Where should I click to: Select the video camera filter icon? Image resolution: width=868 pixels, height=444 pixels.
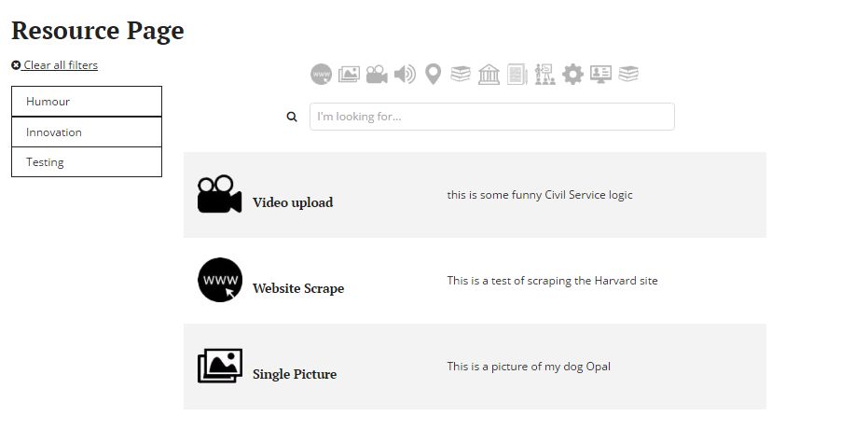coord(377,75)
